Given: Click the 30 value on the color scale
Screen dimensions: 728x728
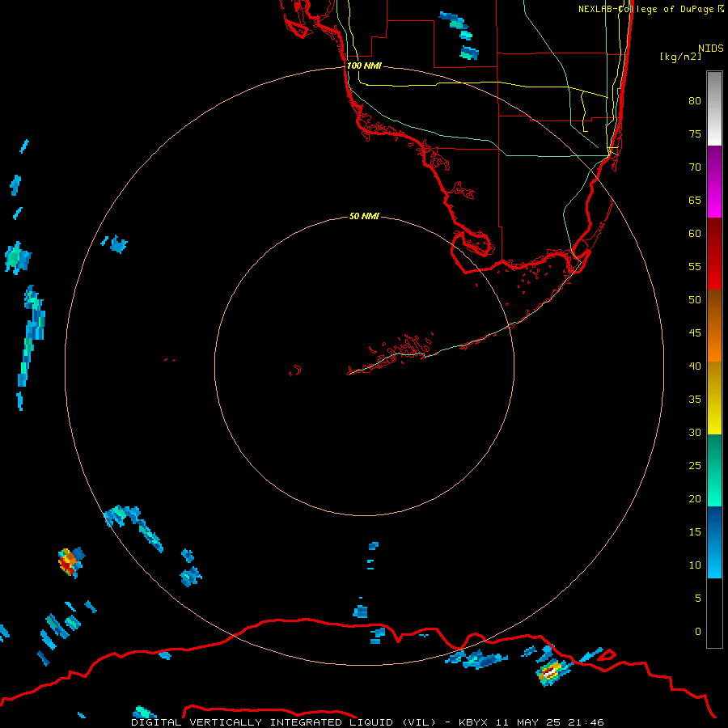Looking at the screenshot, I should click(x=695, y=433).
